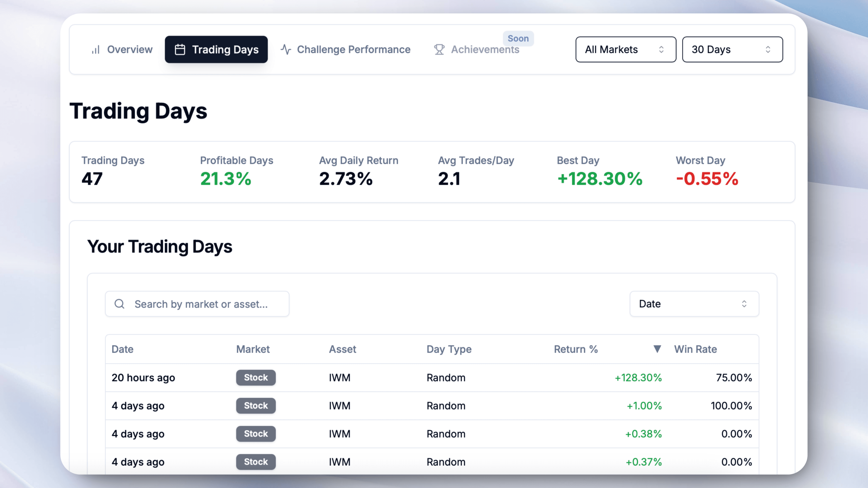Viewport: 868px width, 488px height.
Task: Open the Achievements tab
Action: coord(476,49)
